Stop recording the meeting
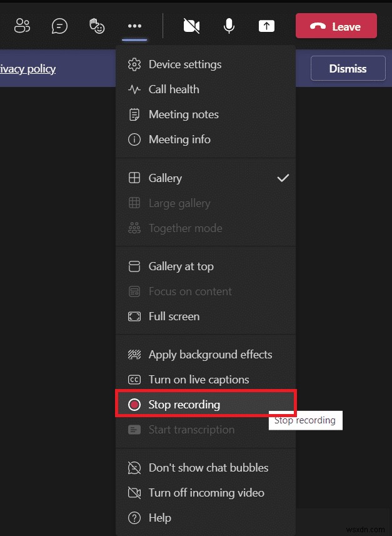Screen dimensions: 392x536 (184, 404)
